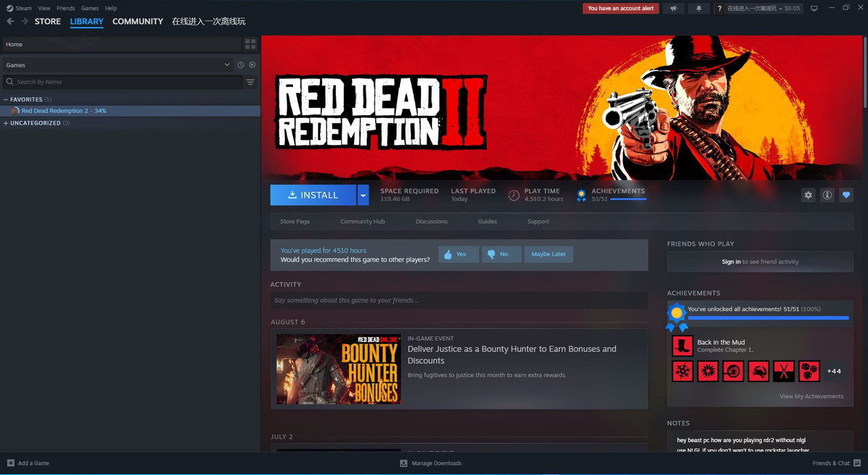Click Add a Game

click(x=28, y=463)
